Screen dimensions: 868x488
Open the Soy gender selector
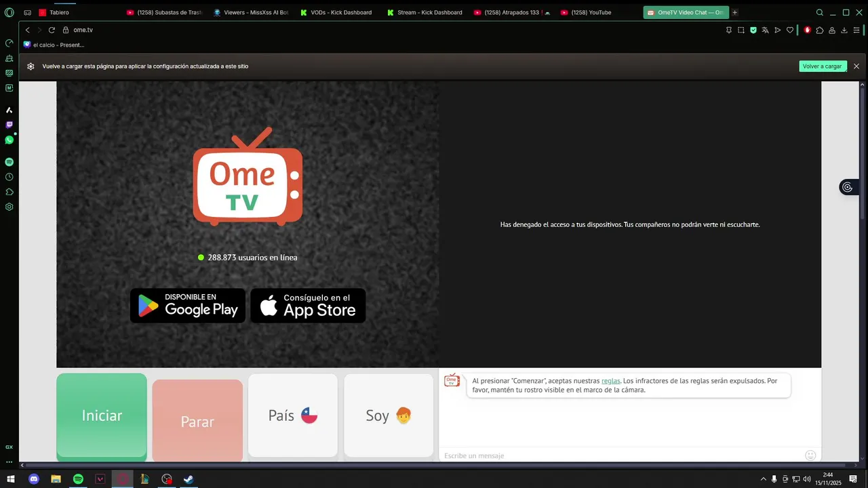pos(389,415)
